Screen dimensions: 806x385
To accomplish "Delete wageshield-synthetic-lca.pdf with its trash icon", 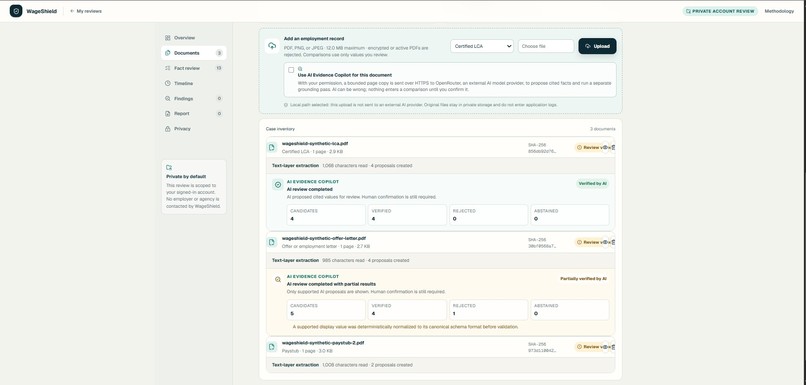I will [613, 148].
